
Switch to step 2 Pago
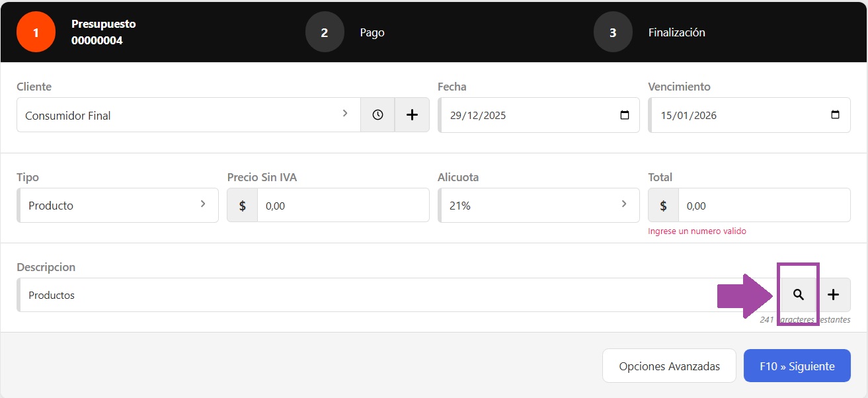(x=324, y=32)
